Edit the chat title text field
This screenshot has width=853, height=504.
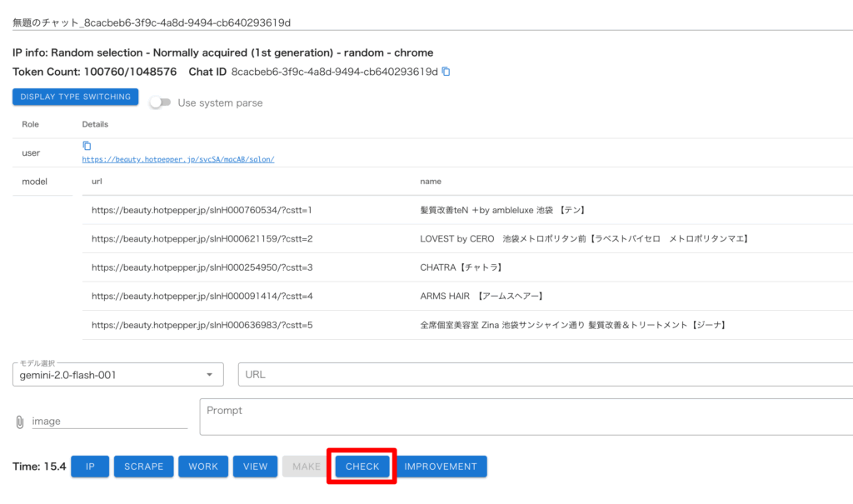coord(417,22)
